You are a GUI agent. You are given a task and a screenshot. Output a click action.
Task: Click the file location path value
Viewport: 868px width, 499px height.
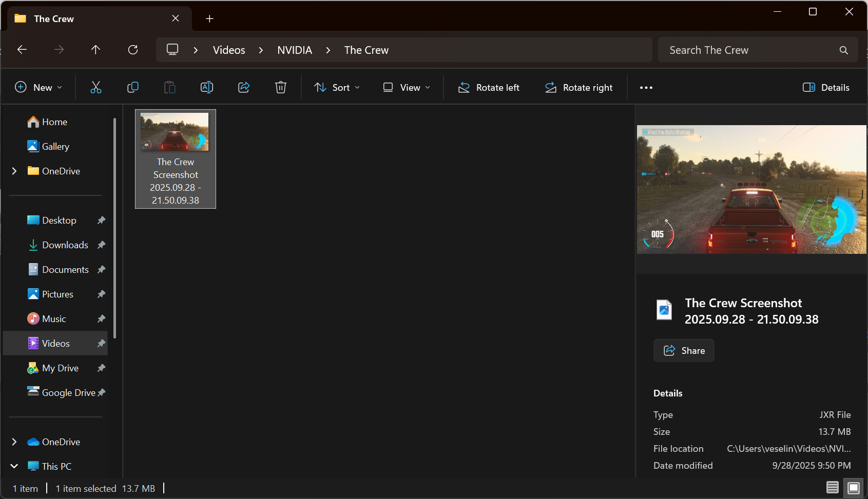coord(788,449)
